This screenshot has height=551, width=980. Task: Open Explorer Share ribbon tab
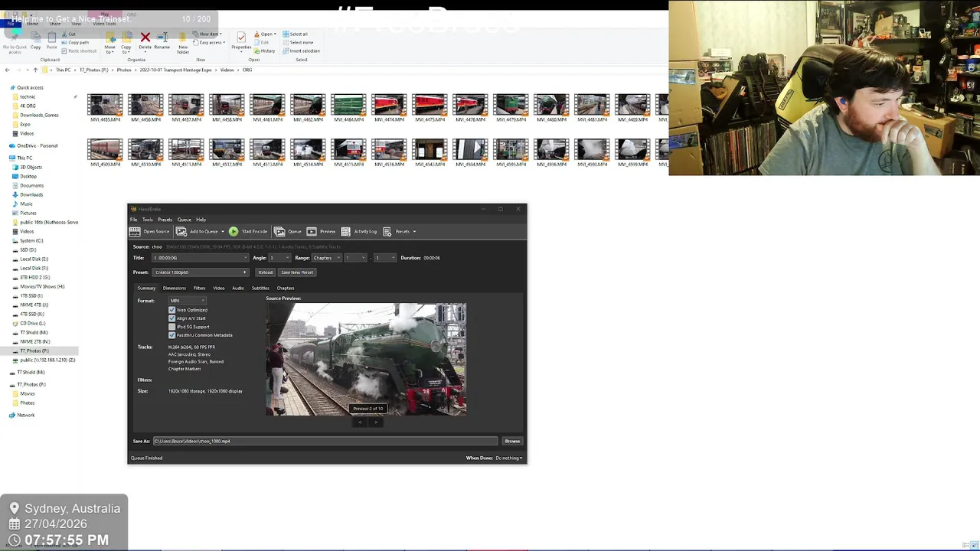54,24
